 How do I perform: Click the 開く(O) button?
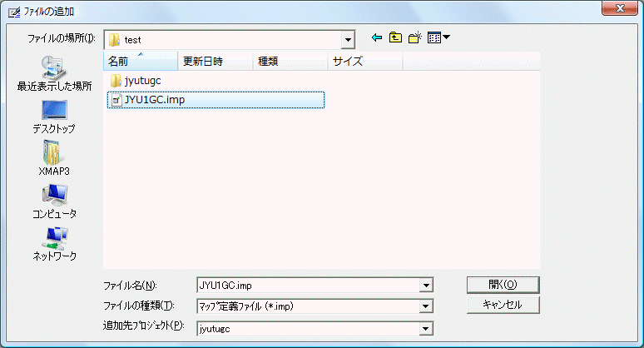[503, 285]
